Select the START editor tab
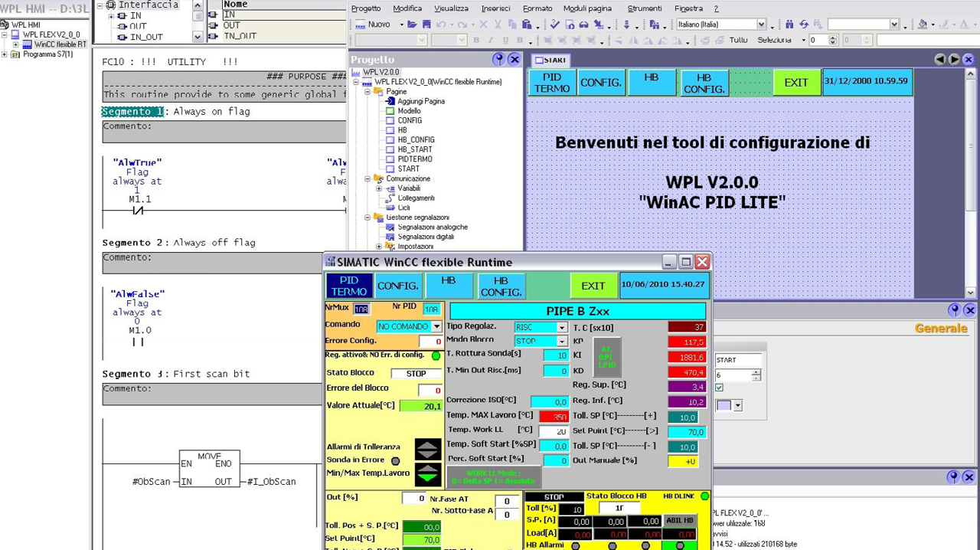Image resolution: width=980 pixels, height=550 pixels. click(x=550, y=60)
